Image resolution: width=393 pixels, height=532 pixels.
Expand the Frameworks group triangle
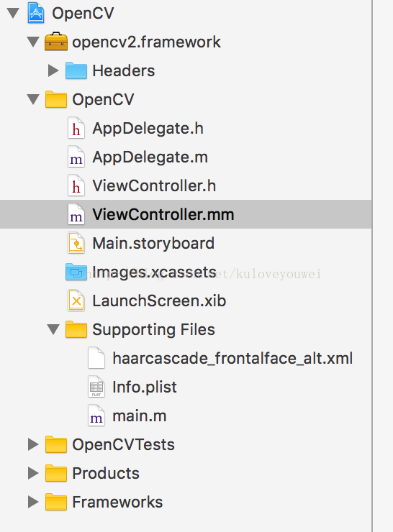33,502
